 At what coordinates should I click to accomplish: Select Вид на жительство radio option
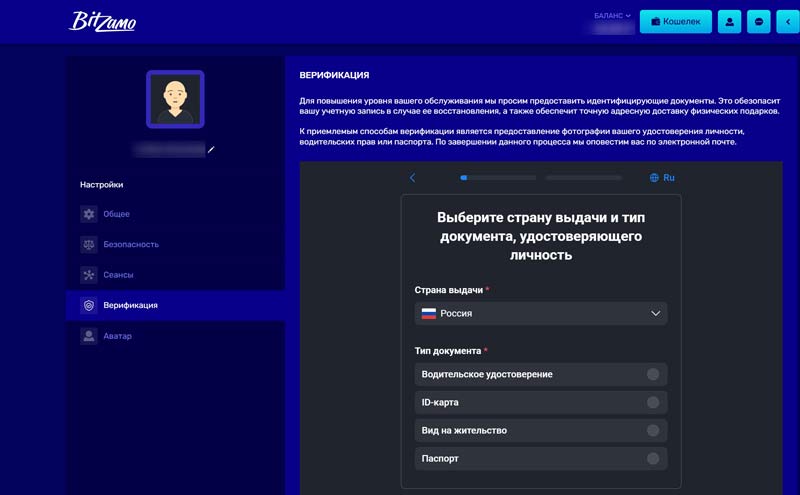[653, 430]
